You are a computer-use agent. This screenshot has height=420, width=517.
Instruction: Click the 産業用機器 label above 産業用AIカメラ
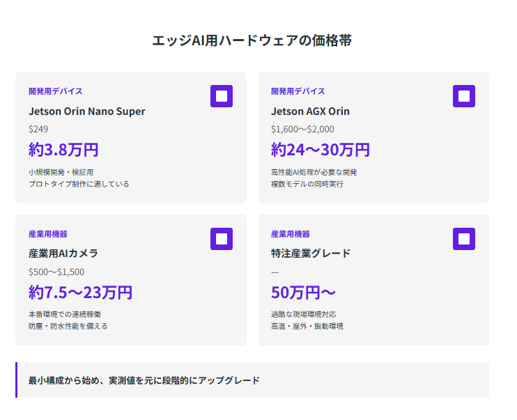pos(48,234)
